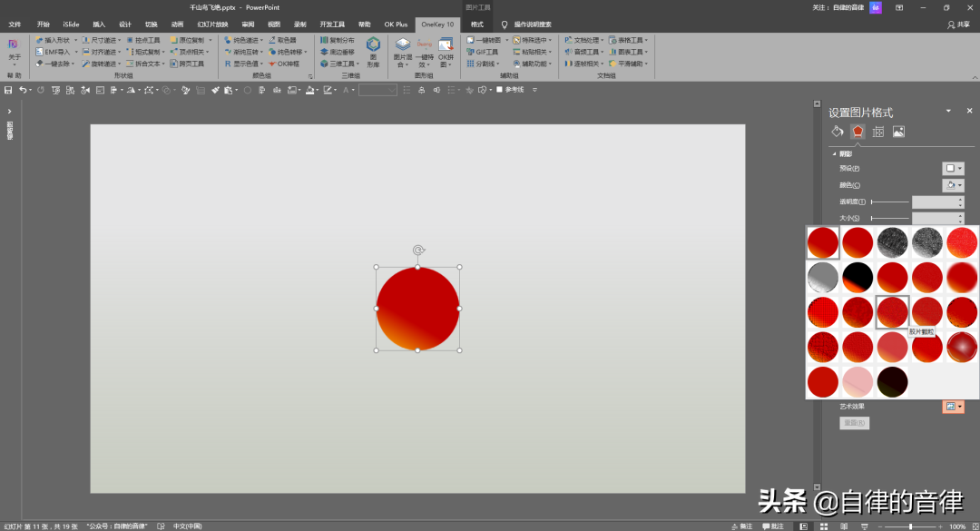Open the Size & Properties icon in format pane
Viewport: 980px width, 531px height.
point(878,132)
